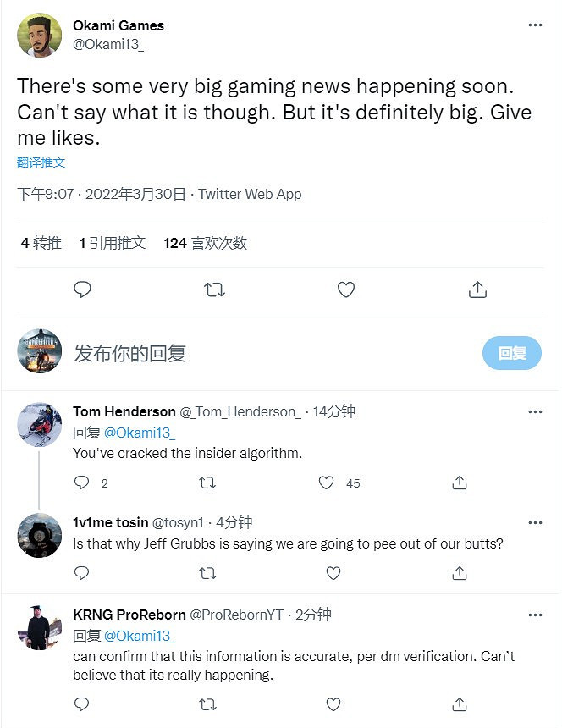562x728 pixels.
Task: Open Tom Henderson's profile picture
Action: (x=40, y=425)
